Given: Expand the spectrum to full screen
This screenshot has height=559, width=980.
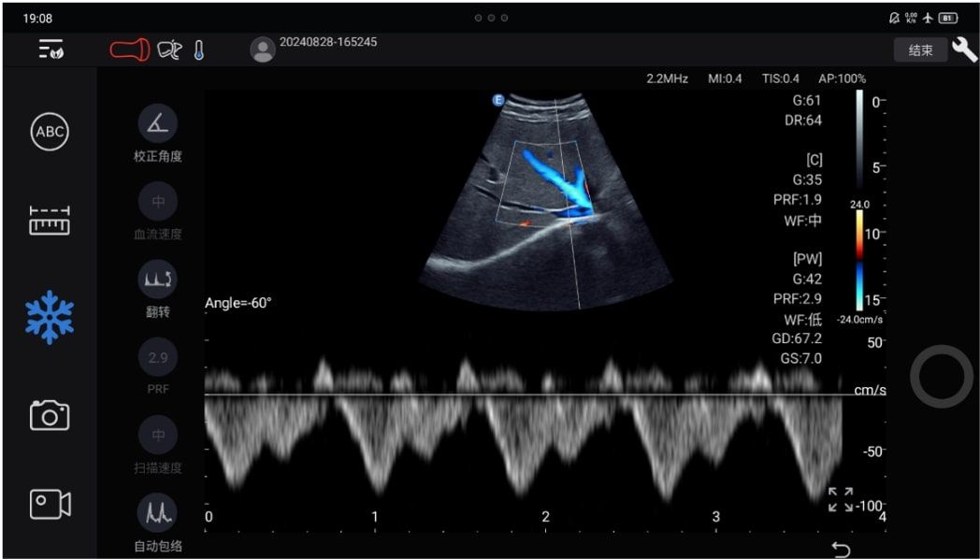Looking at the screenshot, I should coord(840,499).
